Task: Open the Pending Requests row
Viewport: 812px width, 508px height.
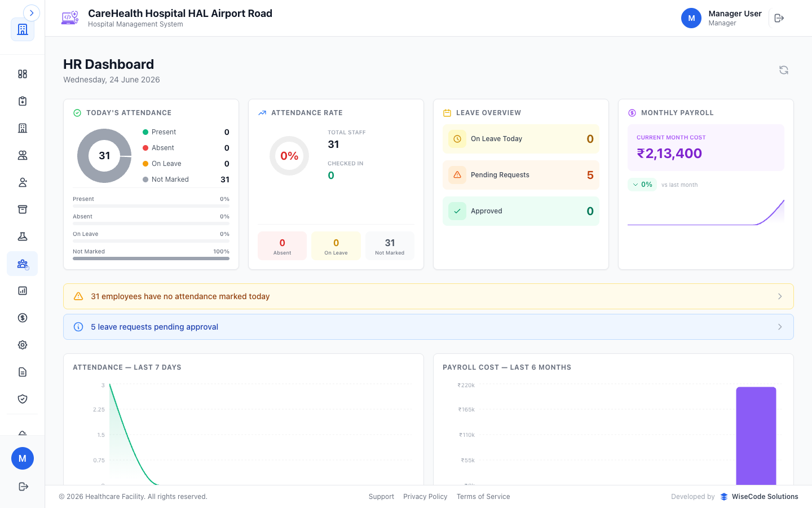Action: [521, 175]
